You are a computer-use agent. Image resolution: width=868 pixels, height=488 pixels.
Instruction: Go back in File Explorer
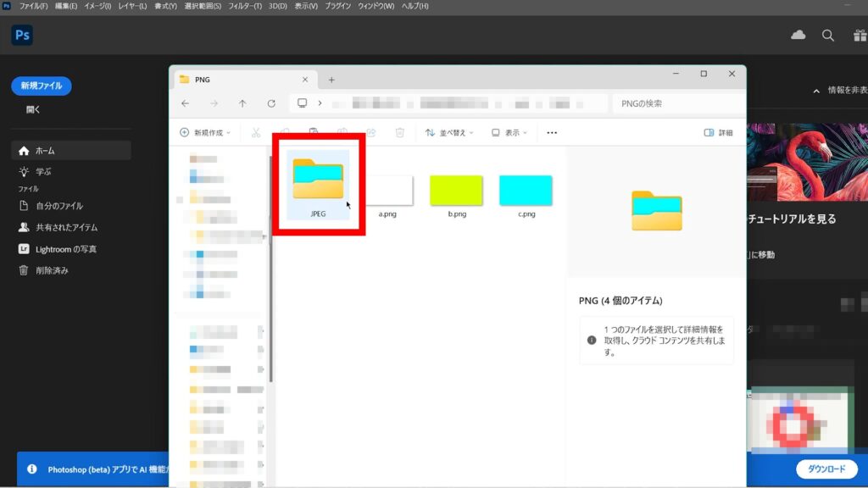186,103
